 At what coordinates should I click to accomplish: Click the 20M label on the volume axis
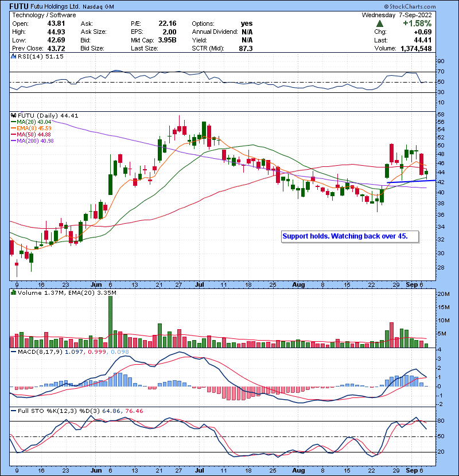(443, 294)
